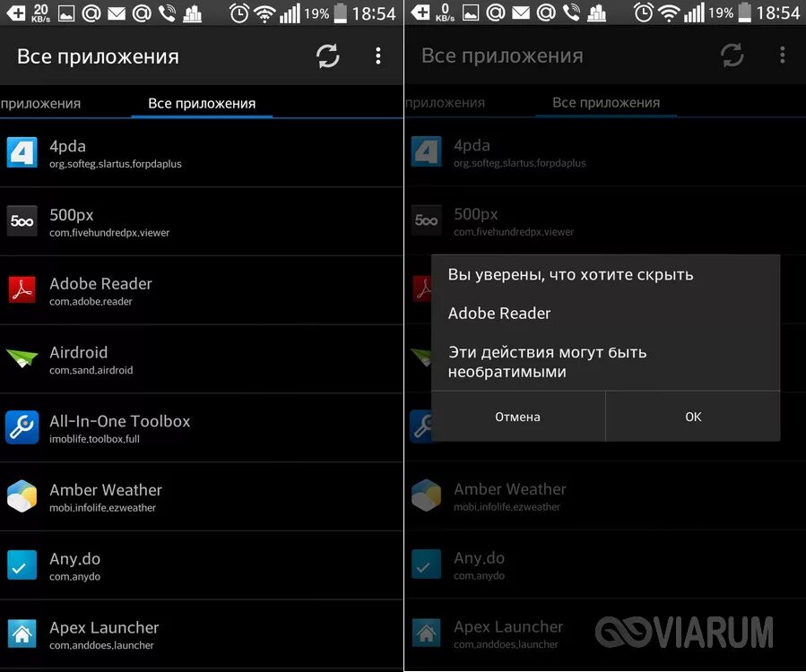Viewport: 806px width, 672px height.
Task: Tap the alarm clock icon in left status bar
Action: (x=239, y=13)
